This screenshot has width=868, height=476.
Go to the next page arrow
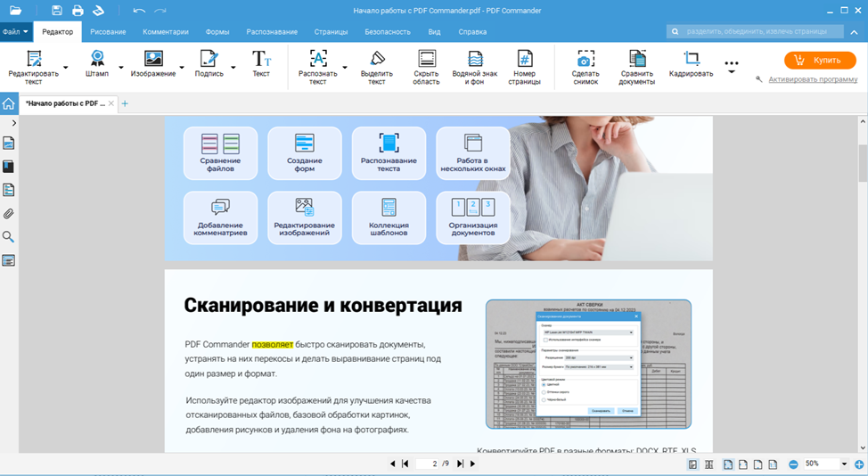coord(472,464)
